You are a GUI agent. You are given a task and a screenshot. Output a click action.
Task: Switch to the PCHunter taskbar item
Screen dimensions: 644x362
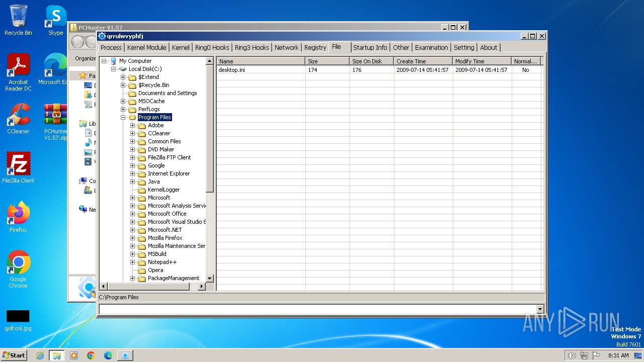pos(125,355)
